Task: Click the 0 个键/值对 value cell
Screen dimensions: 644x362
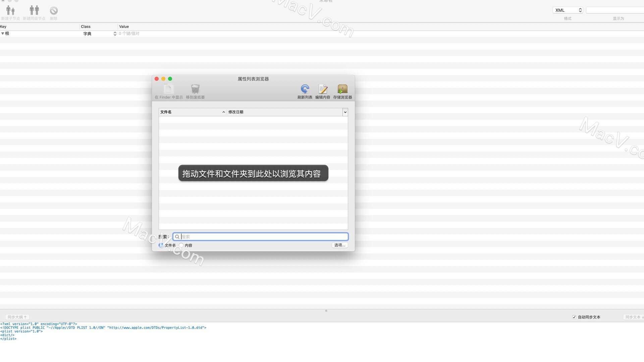Action: [129, 34]
